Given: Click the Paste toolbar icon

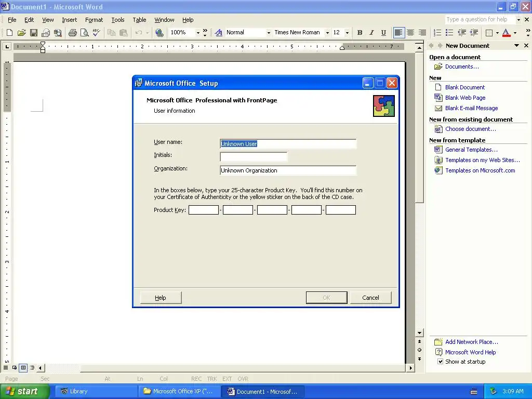Looking at the screenshot, I should point(124,33).
